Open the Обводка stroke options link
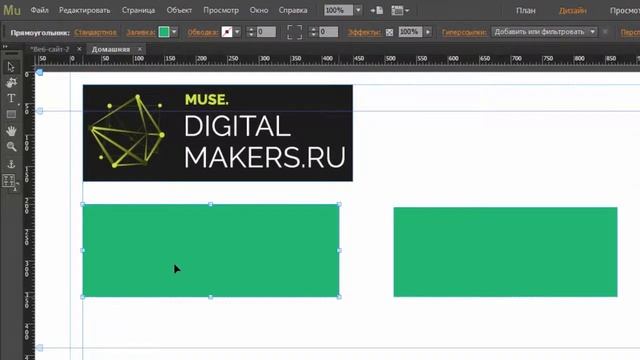Screen dimensions: 640x360 point(202,32)
